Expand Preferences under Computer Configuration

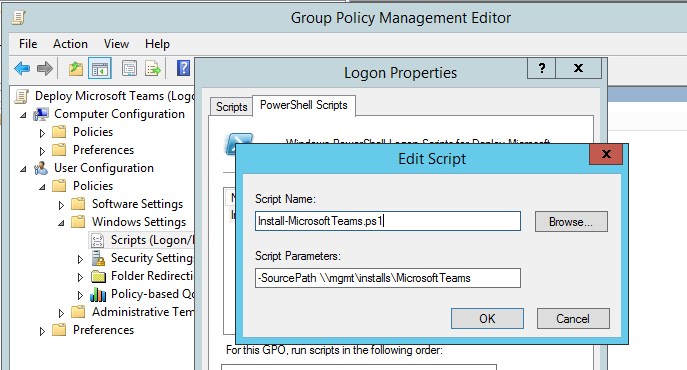click(42, 151)
